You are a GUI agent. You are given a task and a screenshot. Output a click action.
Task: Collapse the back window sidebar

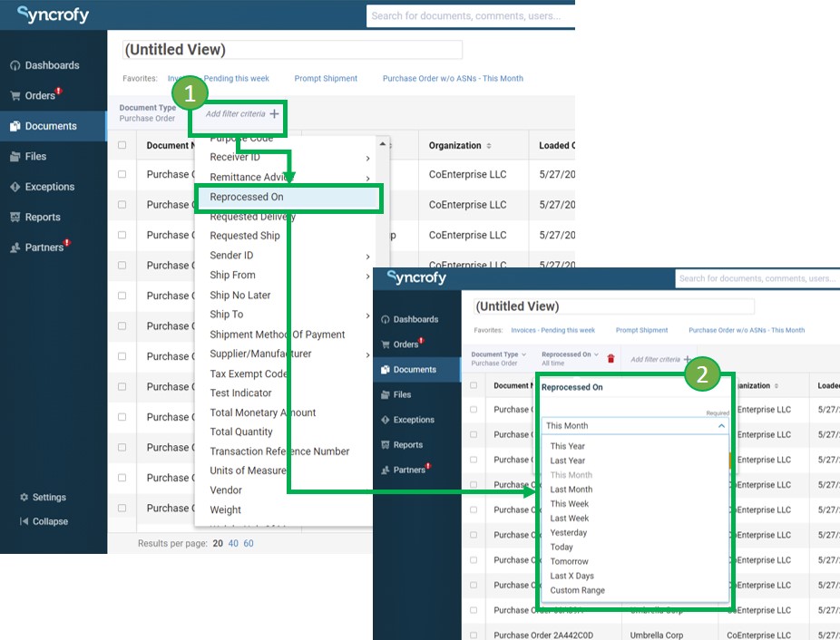click(x=44, y=521)
